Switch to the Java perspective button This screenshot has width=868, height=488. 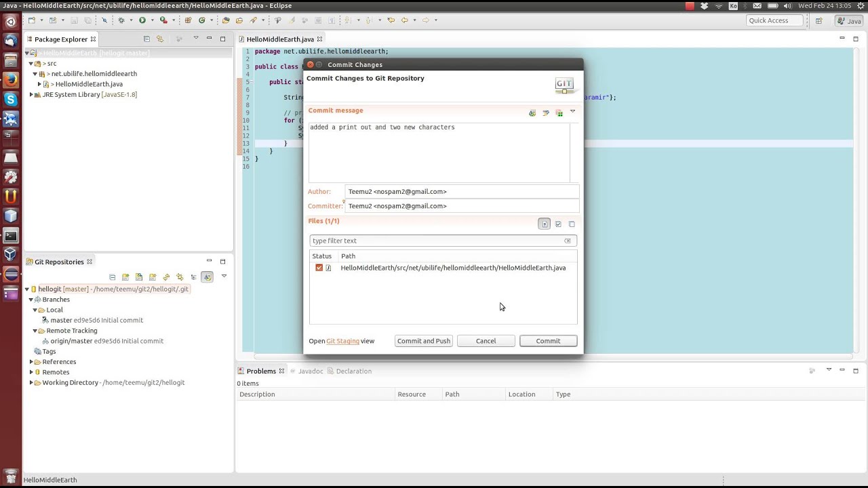(x=849, y=21)
